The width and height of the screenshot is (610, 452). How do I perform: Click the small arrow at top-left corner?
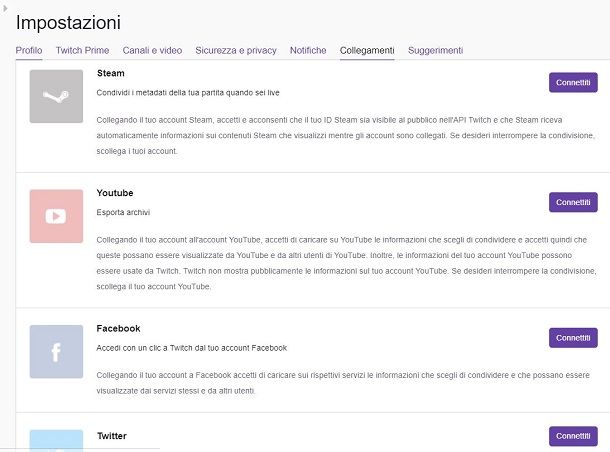pyautogui.click(x=5, y=7)
